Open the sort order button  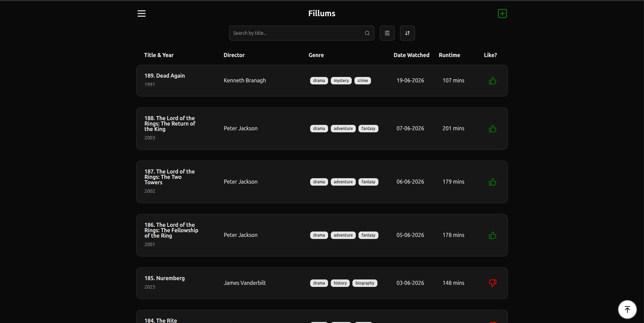[x=407, y=33]
